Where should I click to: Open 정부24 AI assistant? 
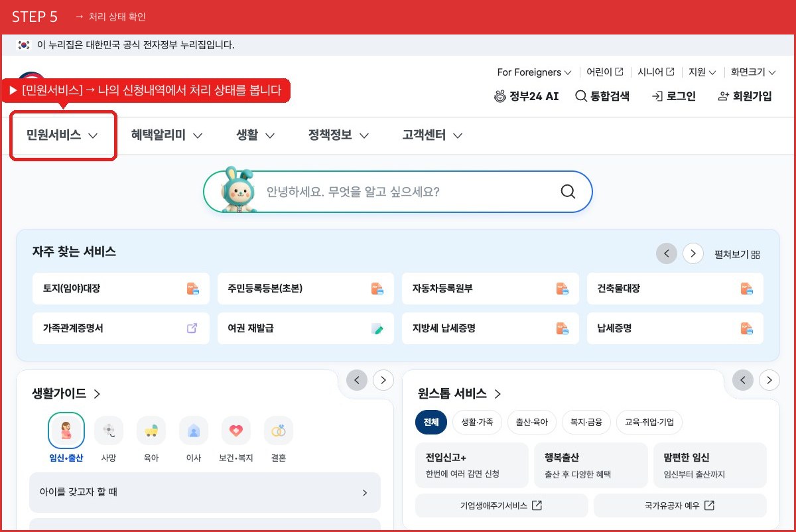pos(527,96)
